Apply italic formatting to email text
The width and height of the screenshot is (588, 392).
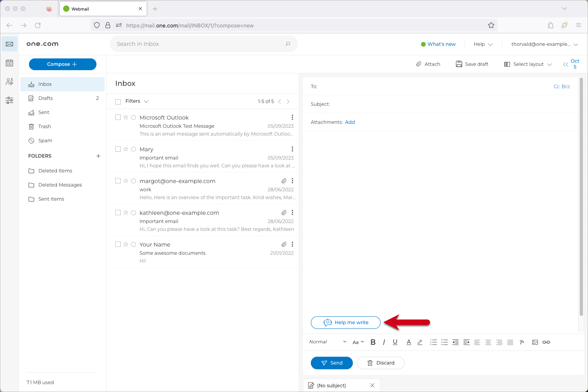click(384, 342)
